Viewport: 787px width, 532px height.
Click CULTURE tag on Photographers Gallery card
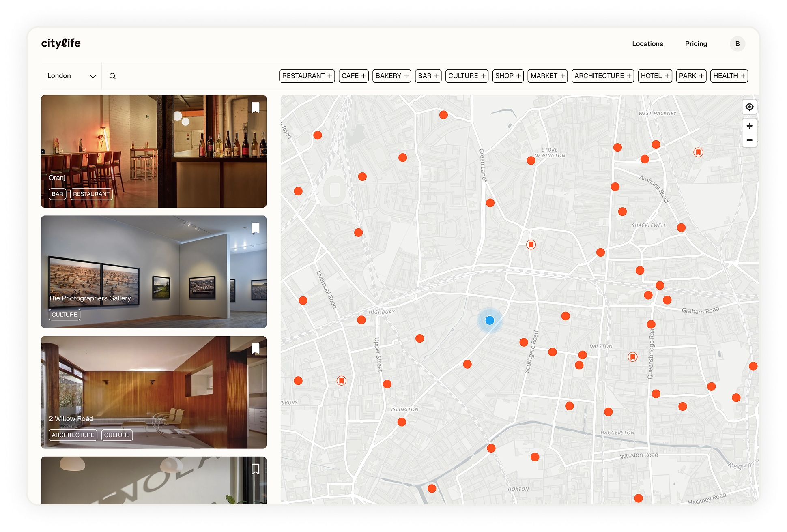[x=65, y=315]
